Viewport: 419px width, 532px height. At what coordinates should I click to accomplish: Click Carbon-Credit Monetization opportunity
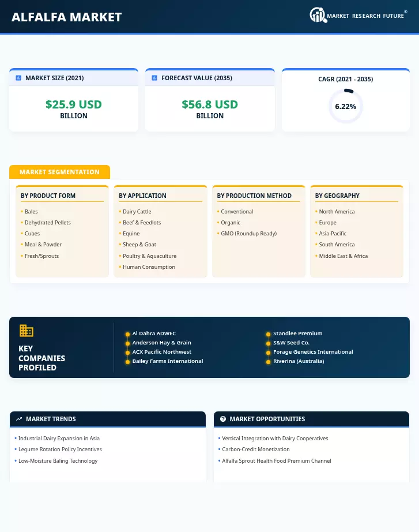tap(255, 449)
